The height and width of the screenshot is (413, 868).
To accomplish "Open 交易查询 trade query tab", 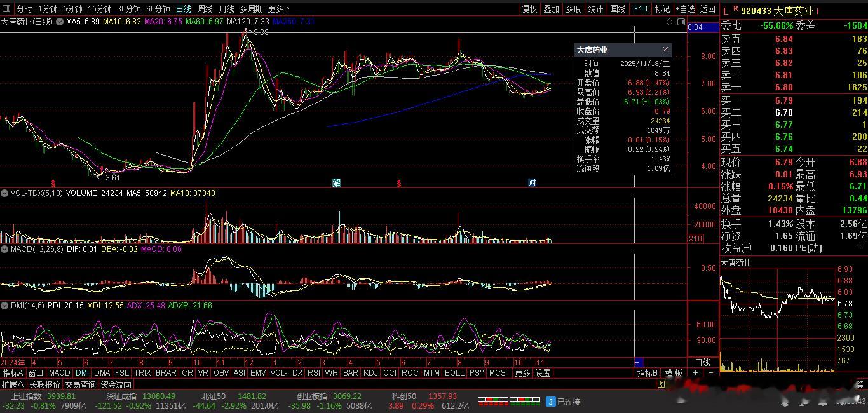I will 80,384.
